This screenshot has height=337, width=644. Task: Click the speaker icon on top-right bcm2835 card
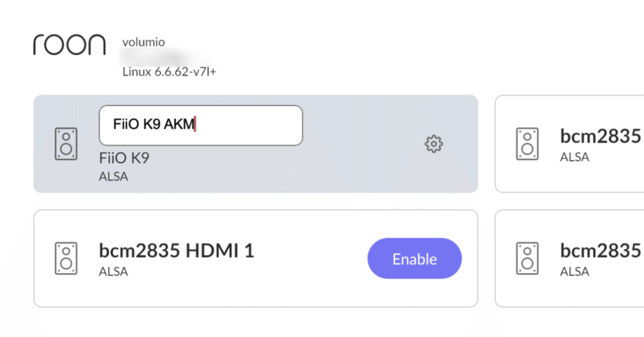pyautogui.click(x=527, y=144)
